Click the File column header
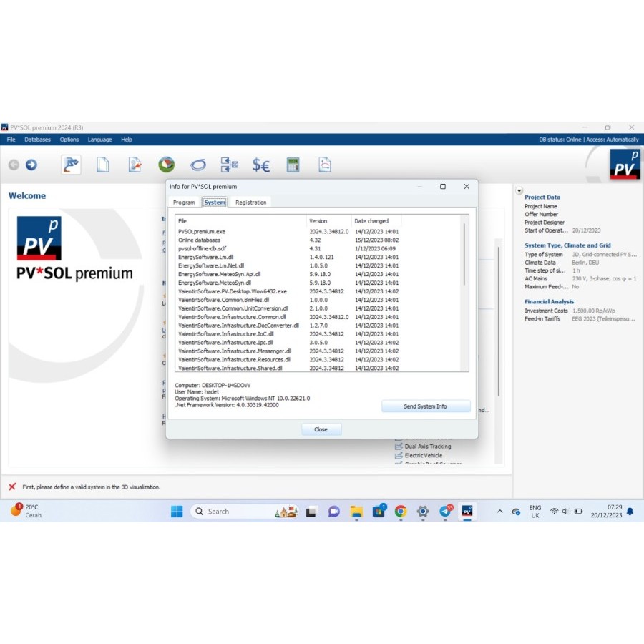This screenshot has height=644, width=644. (241, 221)
